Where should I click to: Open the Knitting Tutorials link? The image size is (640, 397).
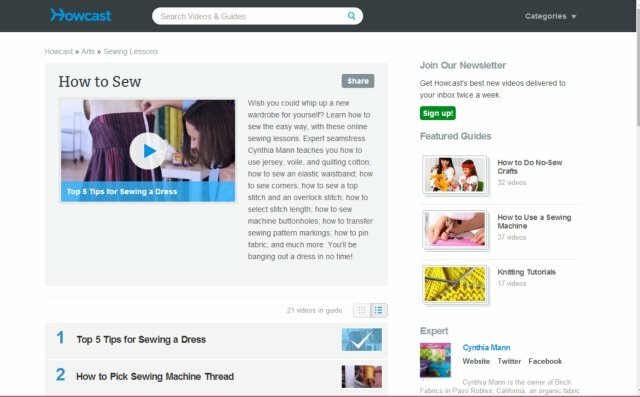tap(526, 272)
